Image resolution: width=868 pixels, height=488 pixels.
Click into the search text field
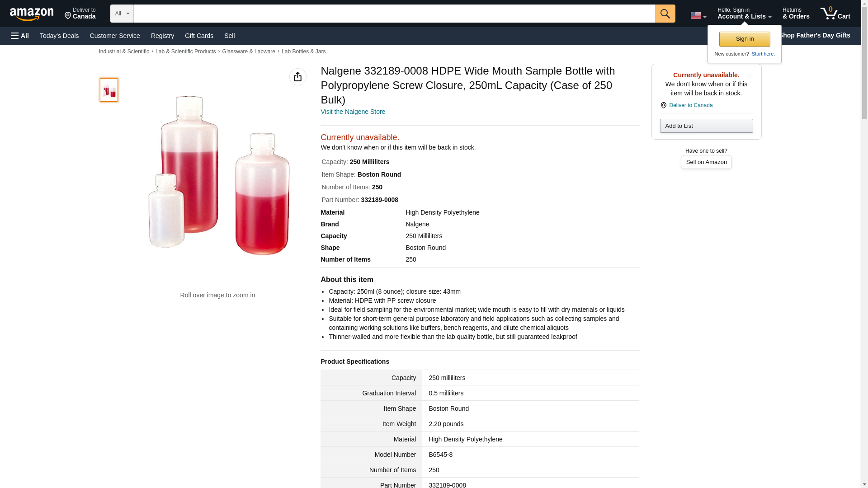coord(394,14)
